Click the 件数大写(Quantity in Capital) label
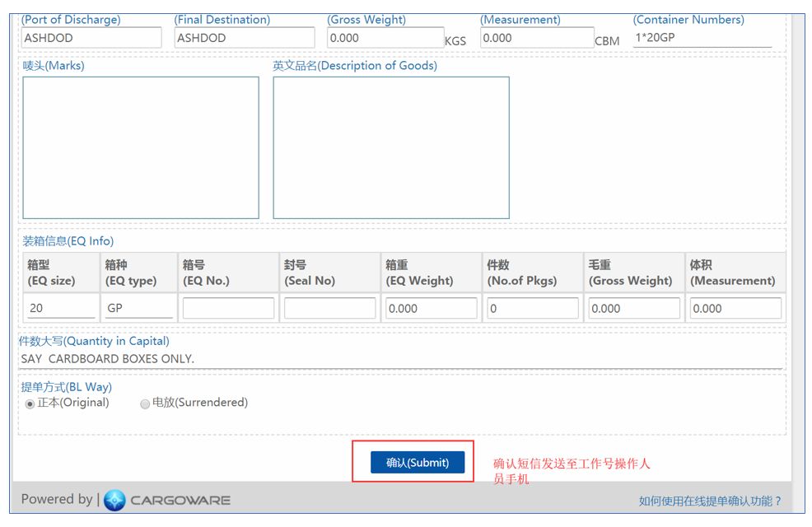Image resolution: width=812 pixels, height=527 pixels. pyautogui.click(x=94, y=341)
